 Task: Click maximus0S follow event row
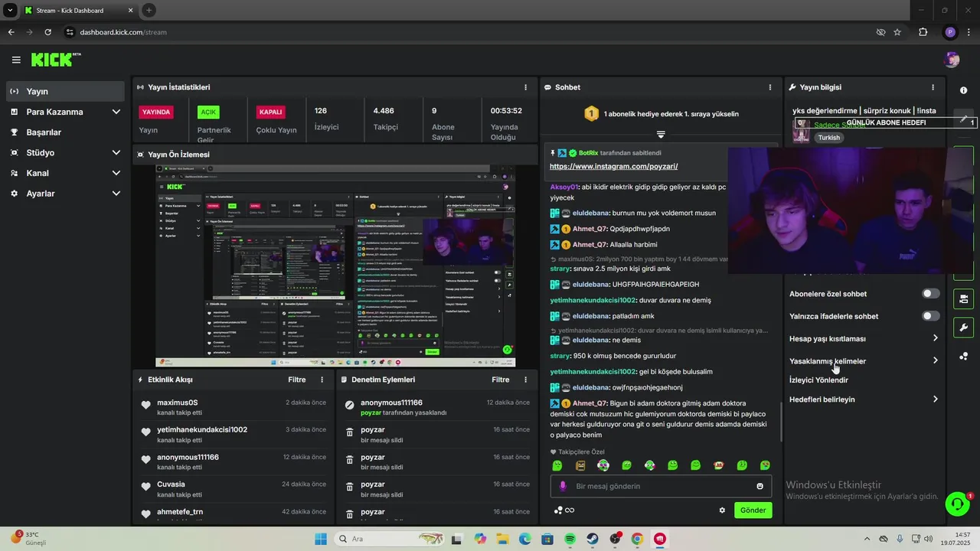(x=234, y=407)
